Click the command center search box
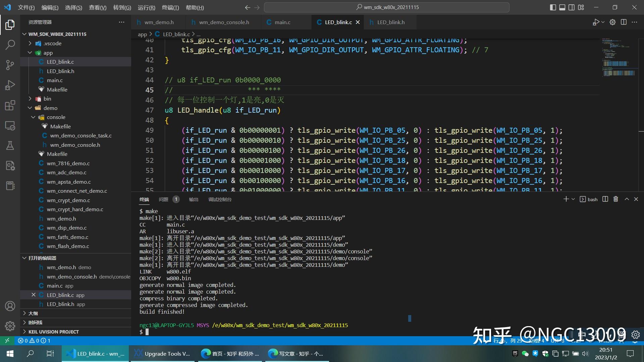The width and height of the screenshot is (644, 362). pos(386,7)
